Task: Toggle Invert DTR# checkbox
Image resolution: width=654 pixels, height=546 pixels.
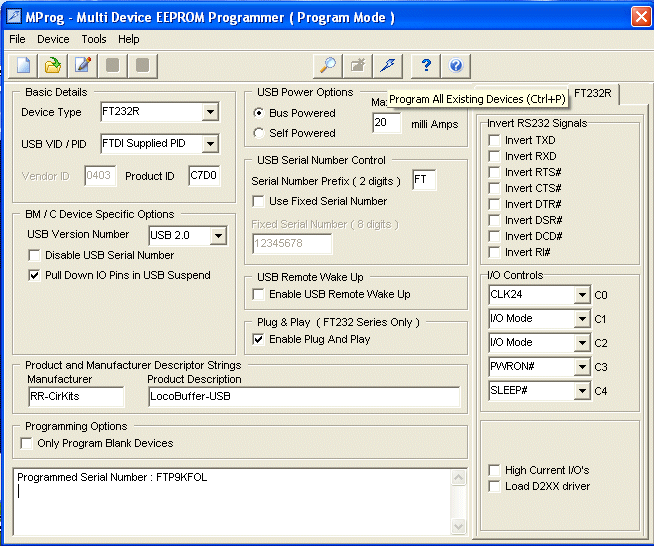Action: click(494, 204)
